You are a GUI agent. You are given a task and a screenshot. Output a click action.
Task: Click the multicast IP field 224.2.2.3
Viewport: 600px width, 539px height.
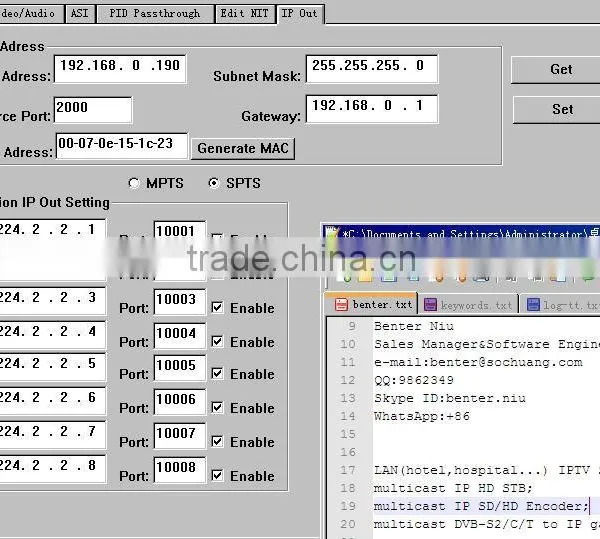pyautogui.click(x=52, y=301)
